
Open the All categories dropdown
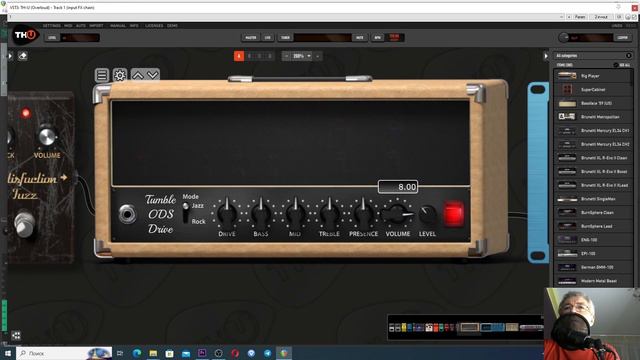click(x=593, y=56)
